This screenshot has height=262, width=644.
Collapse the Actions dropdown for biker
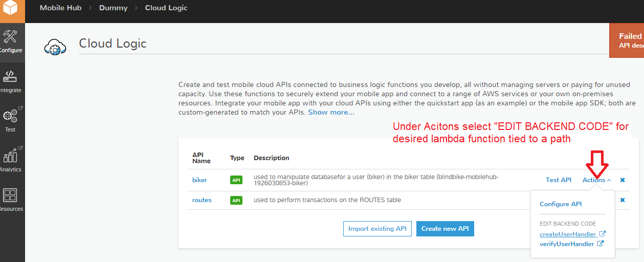click(x=596, y=180)
